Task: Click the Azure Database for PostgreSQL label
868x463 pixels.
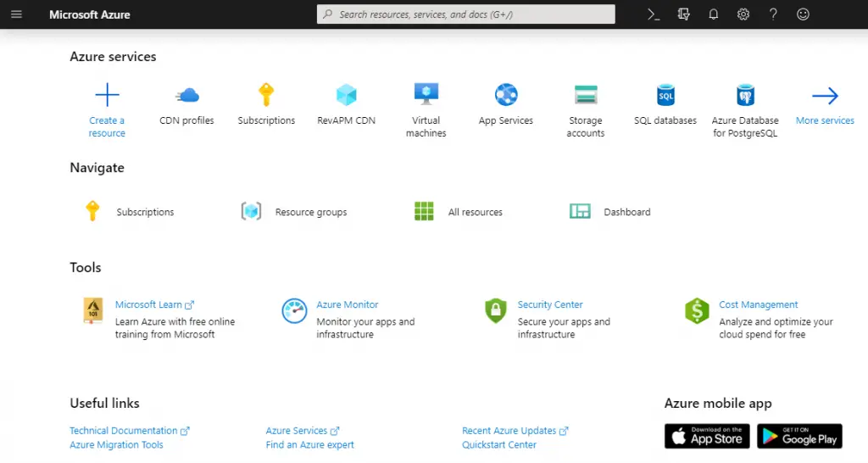Action: (x=745, y=127)
